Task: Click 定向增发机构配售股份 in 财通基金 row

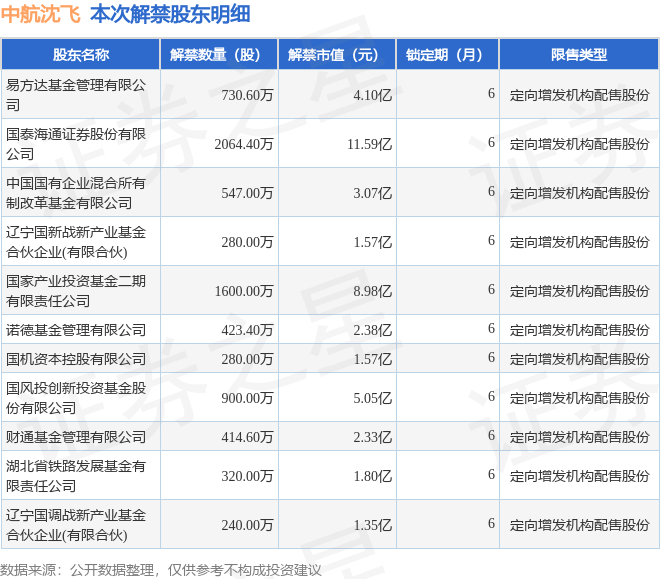Action: coord(580,437)
